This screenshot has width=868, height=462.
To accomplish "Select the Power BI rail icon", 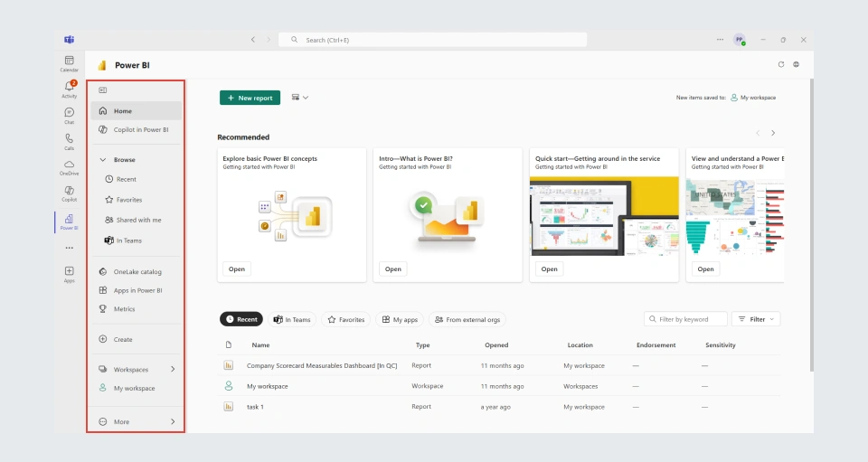I will point(70,222).
